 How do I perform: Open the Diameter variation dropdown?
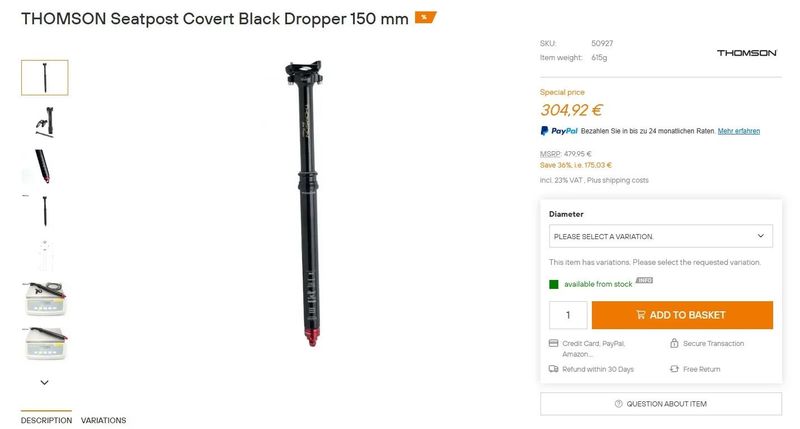coord(661,236)
